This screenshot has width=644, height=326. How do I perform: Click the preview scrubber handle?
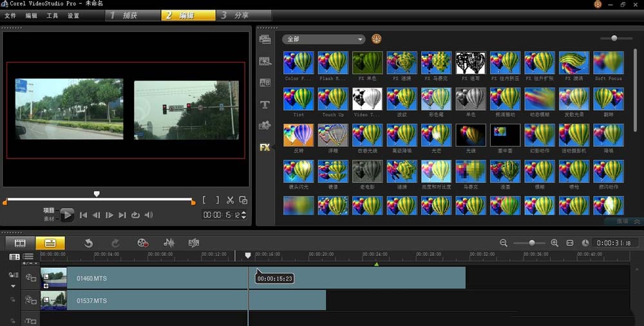[97, 194]
